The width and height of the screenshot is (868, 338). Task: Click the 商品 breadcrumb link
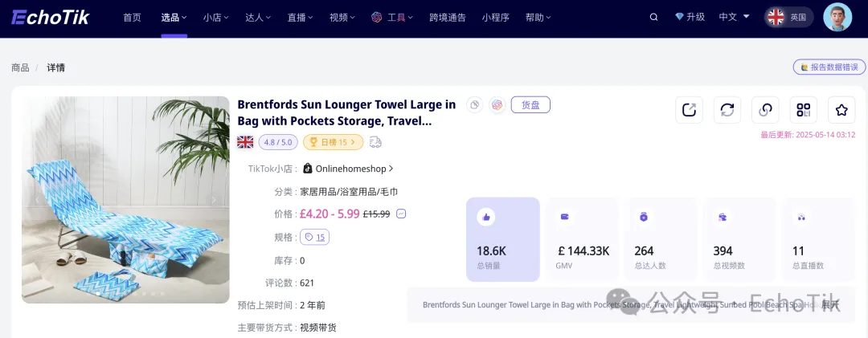pyautogui.click(x=20, y=67)
